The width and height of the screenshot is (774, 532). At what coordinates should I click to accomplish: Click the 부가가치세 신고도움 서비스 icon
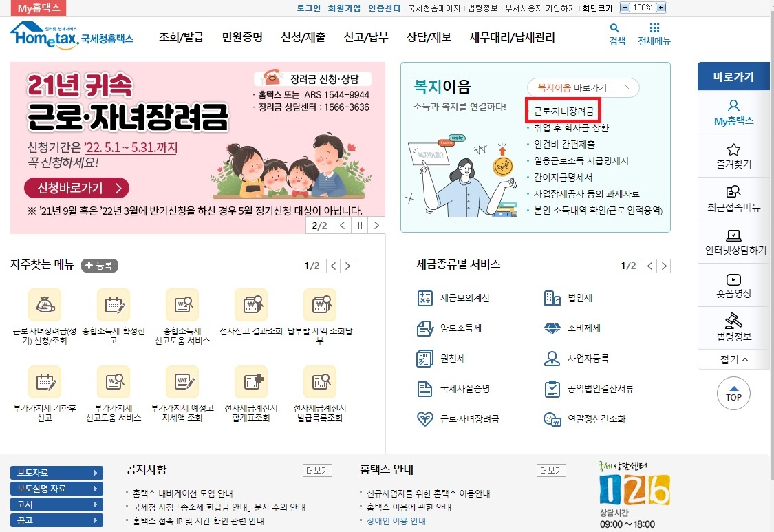114,382
